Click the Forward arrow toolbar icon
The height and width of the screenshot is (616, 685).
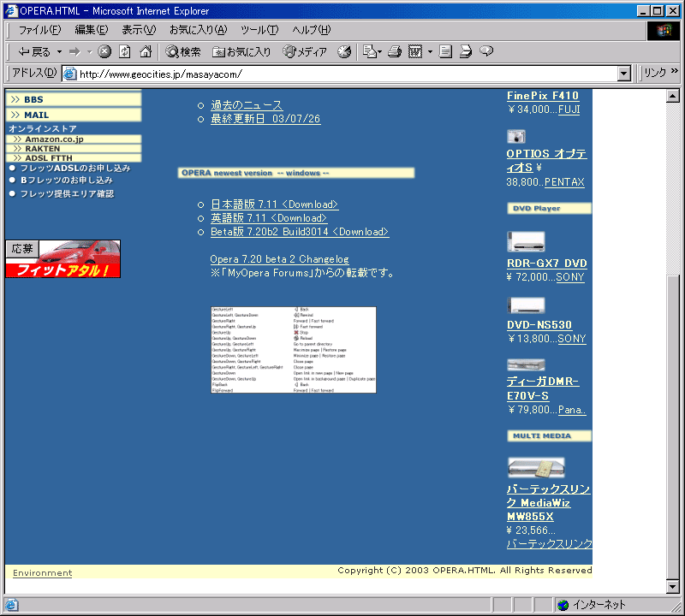(74, 52)
